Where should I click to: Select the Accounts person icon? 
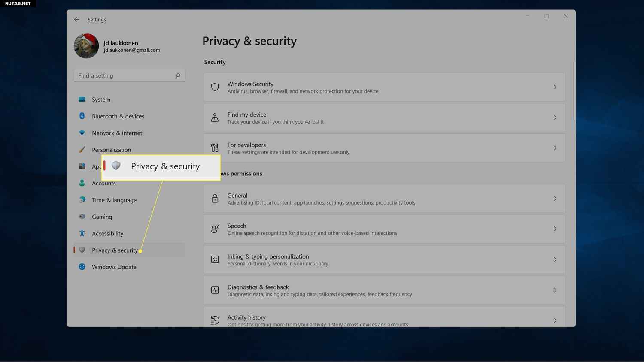click(82, 183)
